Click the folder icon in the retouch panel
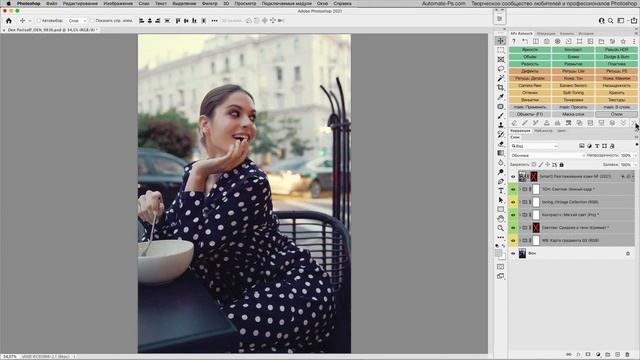640x360 pixels. click(601, 41)
